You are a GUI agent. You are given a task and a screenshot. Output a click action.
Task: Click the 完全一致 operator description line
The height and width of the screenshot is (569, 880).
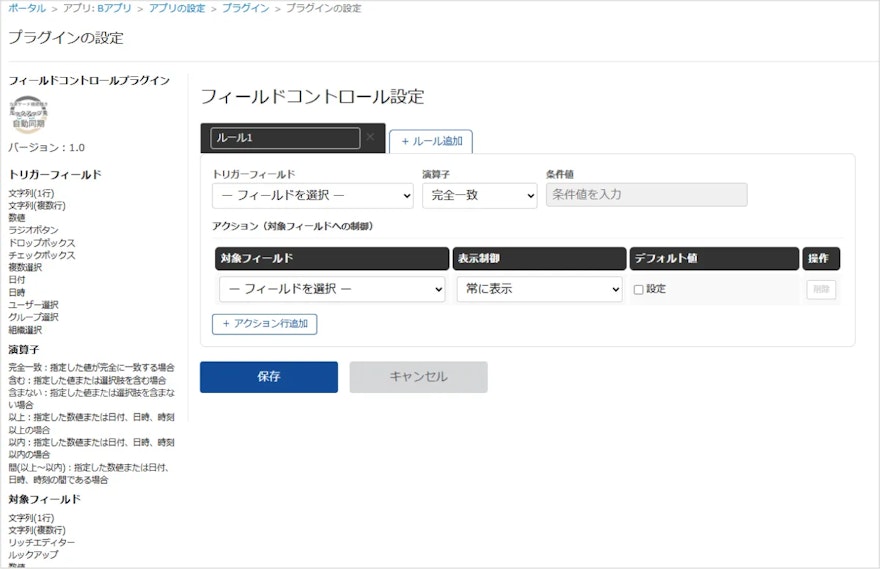coord(91,368)
